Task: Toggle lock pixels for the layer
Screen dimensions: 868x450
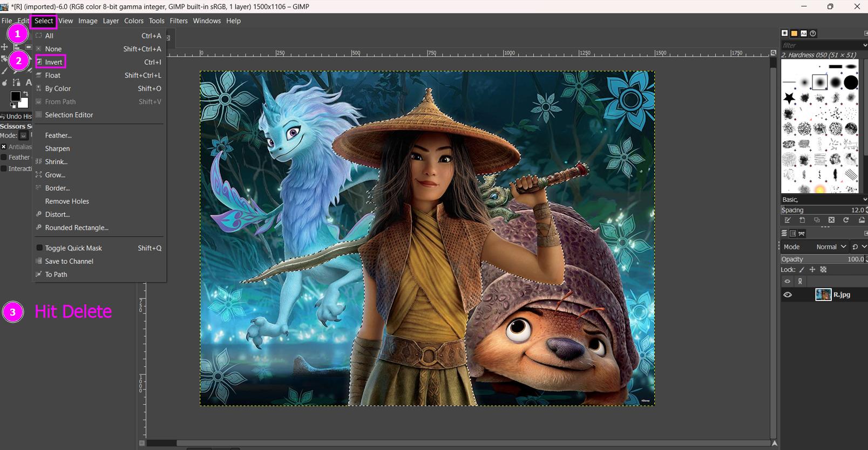Action: pyautogui.click(x=802, y=269)
